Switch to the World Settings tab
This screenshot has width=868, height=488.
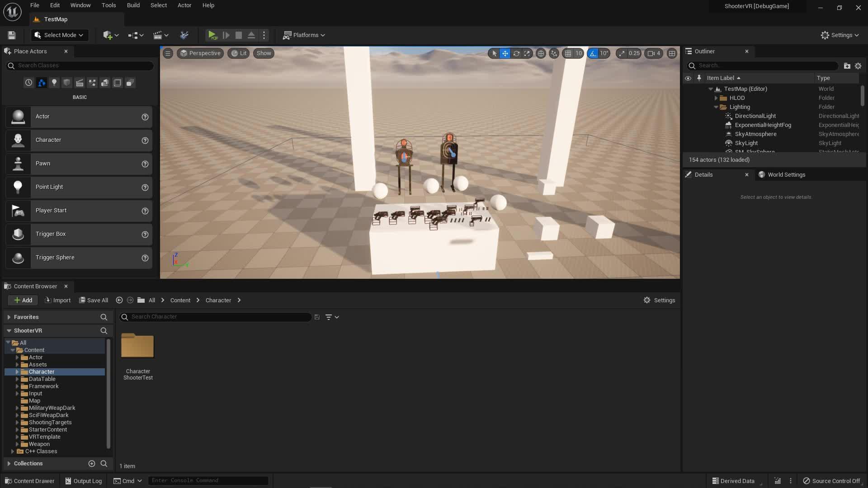click(x=786, y=175)
